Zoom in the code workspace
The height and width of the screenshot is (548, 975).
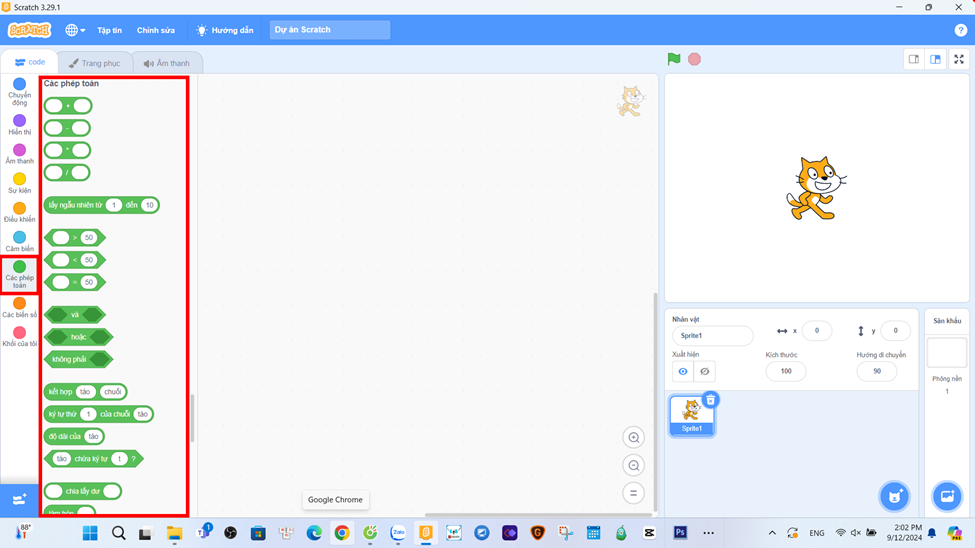634,437
